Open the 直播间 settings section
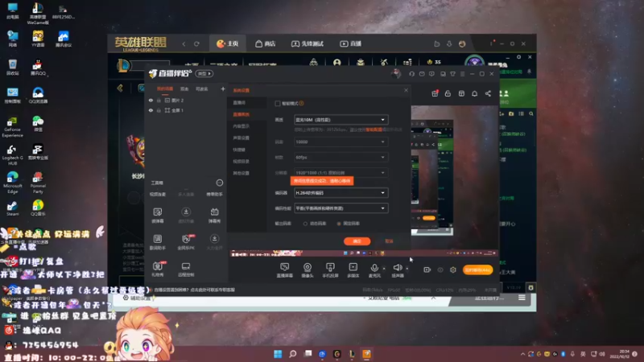This screenshot has width=644, height=362. click(x=239, y=103)
